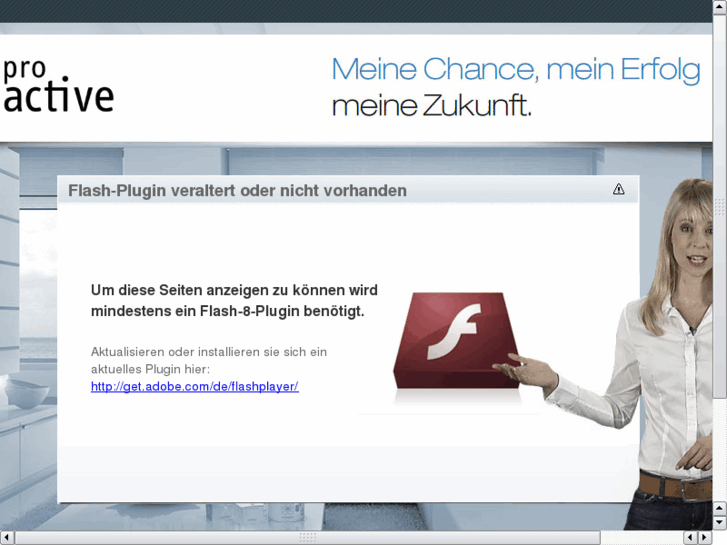Screen dimensions: 727x545
Task: Click the text 'Aktualisieren oder installieren sie sich ein'
Action: coord(209,352)
